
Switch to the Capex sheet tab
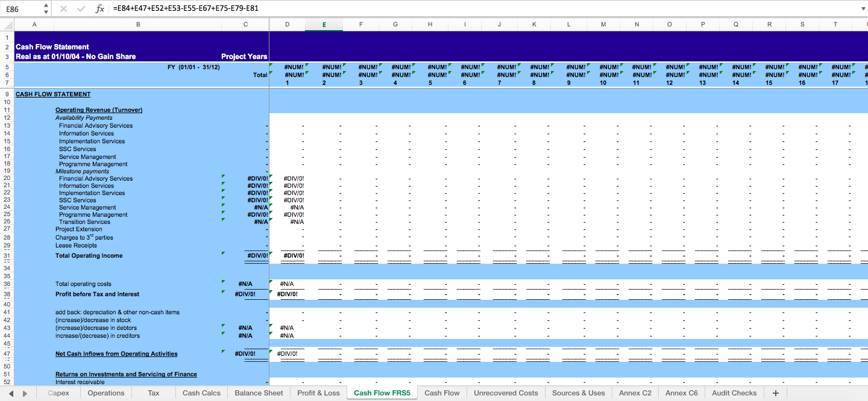click(58, 393)
